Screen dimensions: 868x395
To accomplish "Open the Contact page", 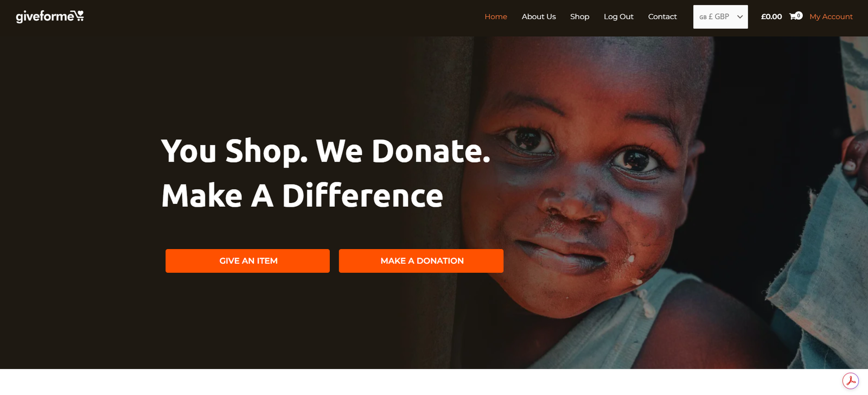I will (x=662, y=17).
